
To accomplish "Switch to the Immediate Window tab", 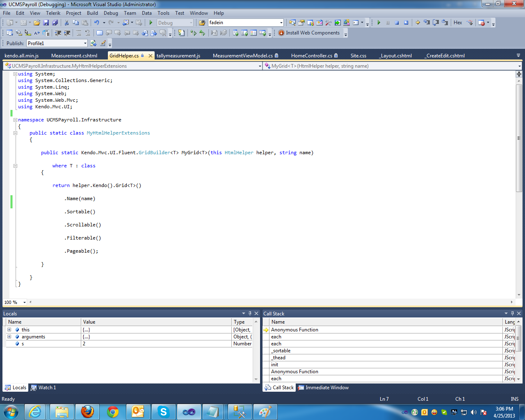I will click(323, 388).
